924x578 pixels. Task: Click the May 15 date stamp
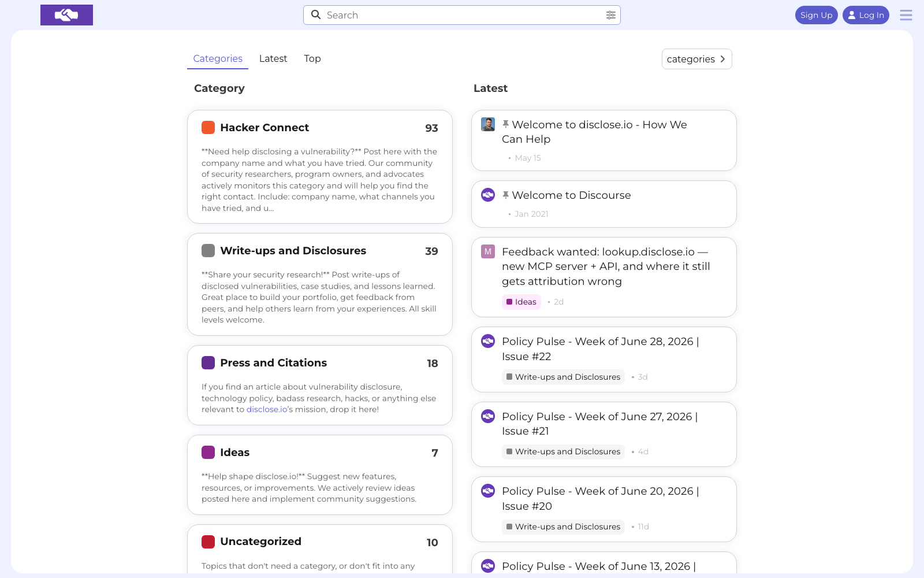(x=528, y=158)
